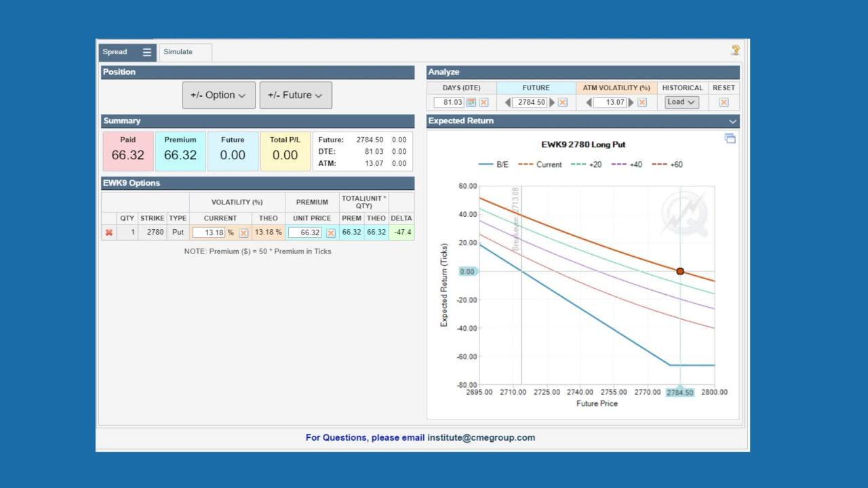Reset the Unit Price premium value
The image size is (868, 488).
[331, 232]
